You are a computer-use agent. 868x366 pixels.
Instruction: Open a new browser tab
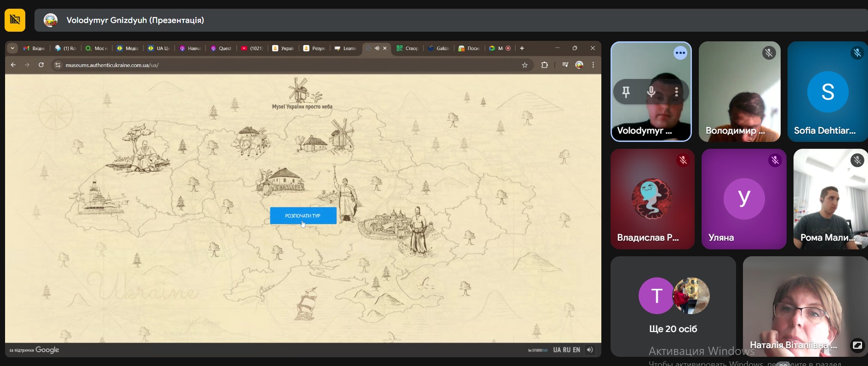pos(522,48)
